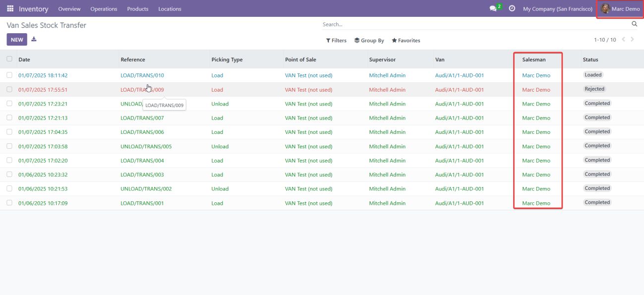Screen dimensions: 644x295
Task: Toggle the select-all checkbox in header
Action: coord(9,59)
